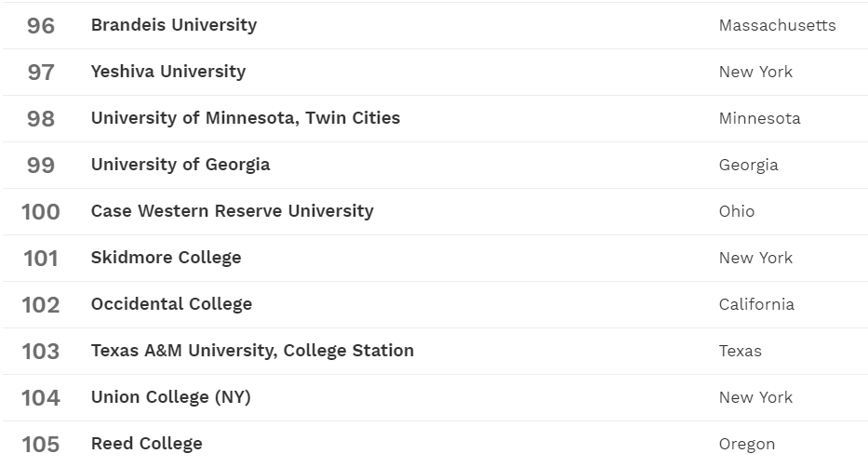868x467 pixels.
Task: Open the Reed College link
Action: pos(147,444)
